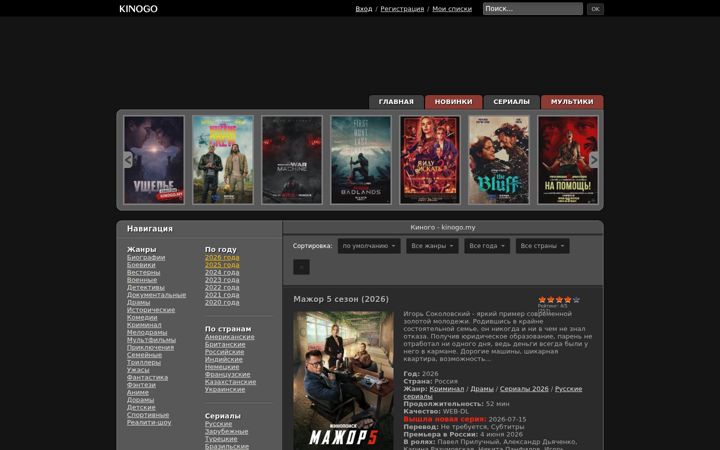
Task: Expand the 'Все страны' dropdown
Action: pos(542,246)
